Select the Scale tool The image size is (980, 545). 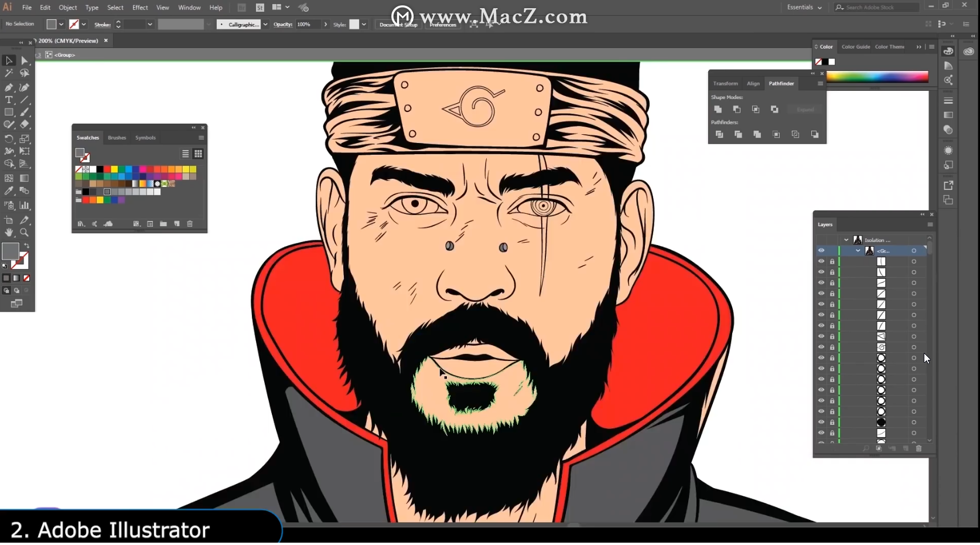coord(24,139)
